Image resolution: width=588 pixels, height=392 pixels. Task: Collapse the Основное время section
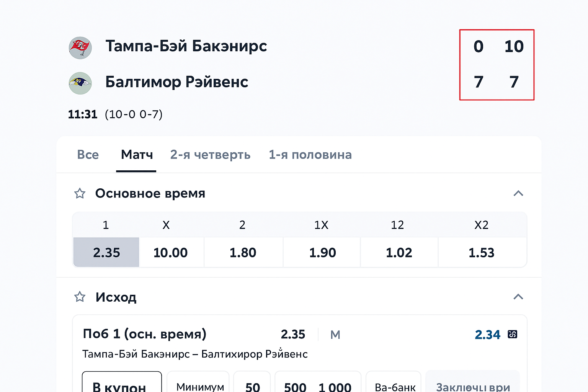tap(518, 193)
